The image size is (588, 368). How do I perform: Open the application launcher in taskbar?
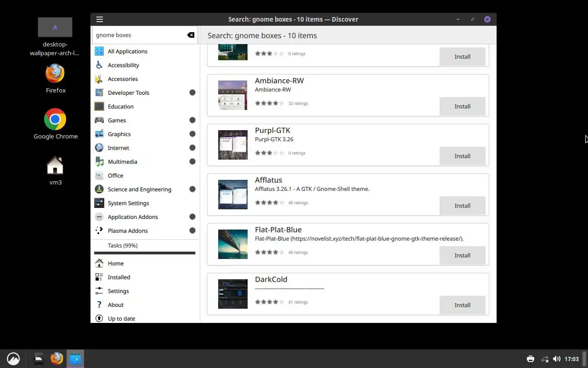pos(13,359)
